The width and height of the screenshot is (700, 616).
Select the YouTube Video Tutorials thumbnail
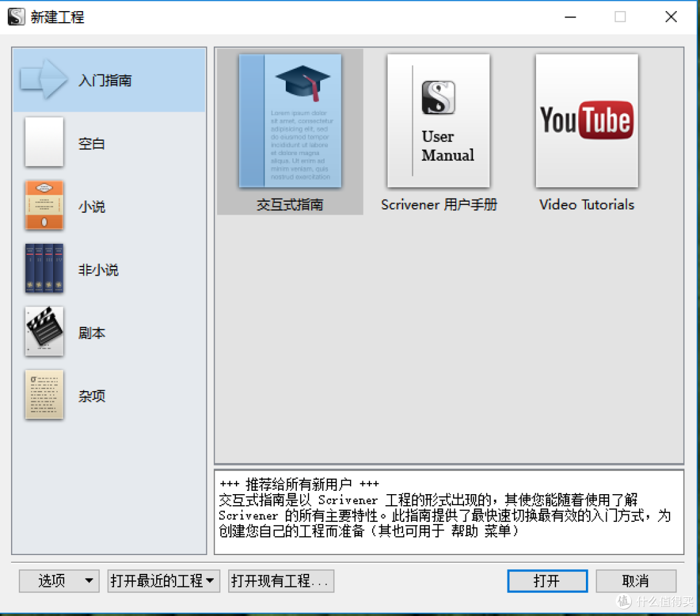(x=587, y=121)
